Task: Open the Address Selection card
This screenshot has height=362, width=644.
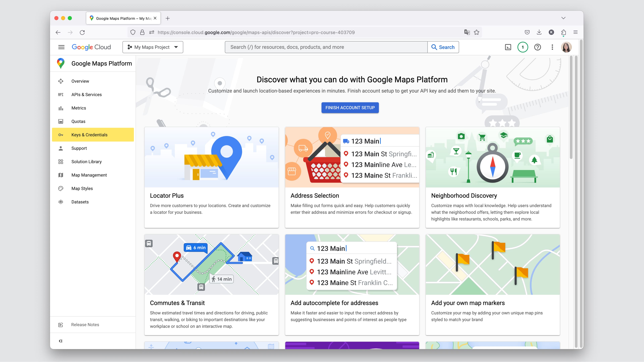Action: tap(352, 177)
